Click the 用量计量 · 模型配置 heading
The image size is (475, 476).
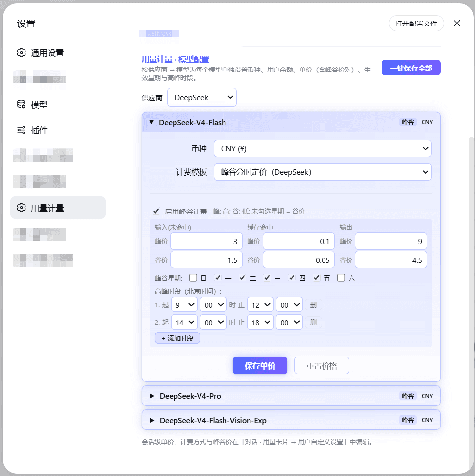(x=175, y=59)
